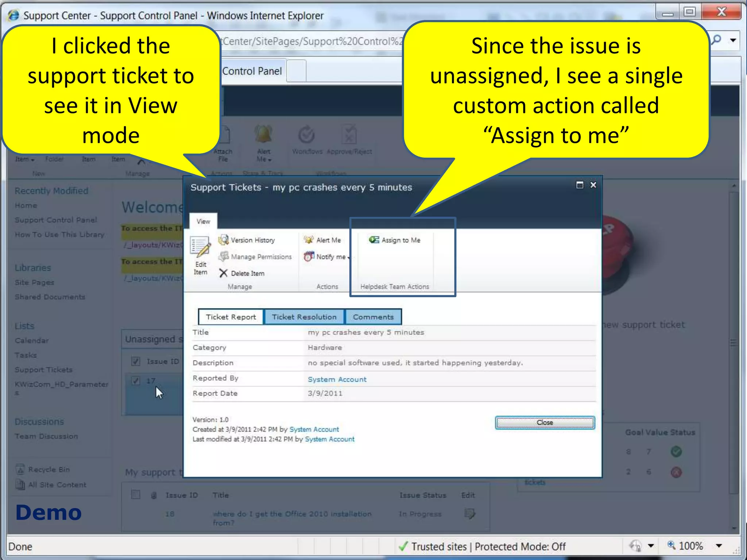Click Trusted sites Protected Mode status
Screen dimensions: 747x560
pyautogui.click(x=482, y=547)
